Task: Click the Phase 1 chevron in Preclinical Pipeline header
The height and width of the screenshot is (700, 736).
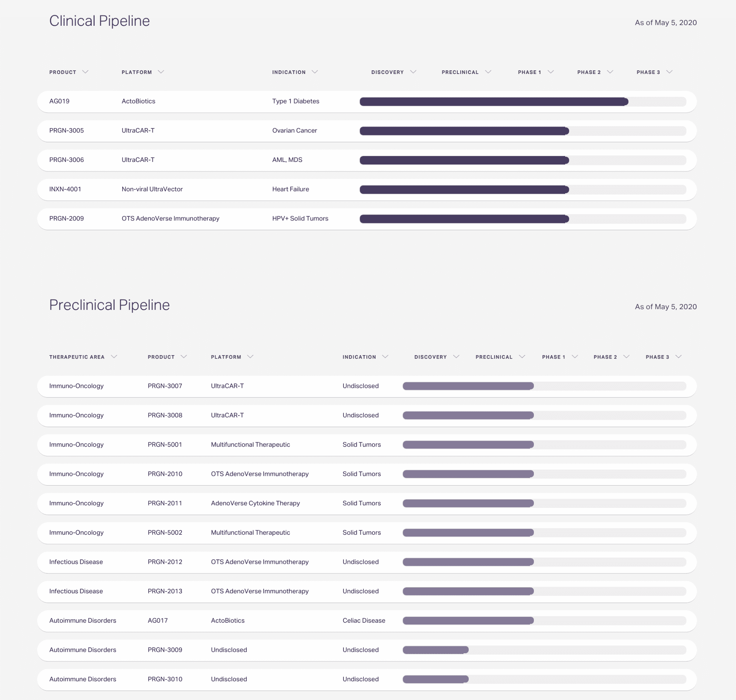Action: (x=575, y=357)
